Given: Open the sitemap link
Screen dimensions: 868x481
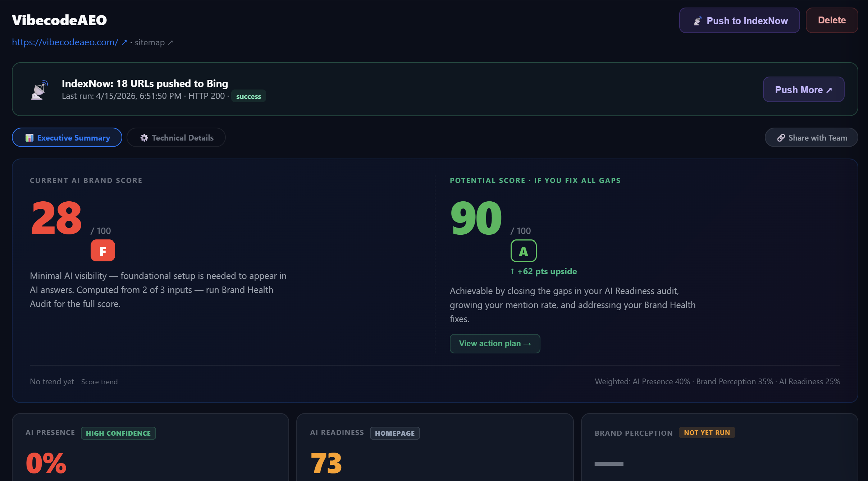Looking at the screenshot, I should pos(150,42).
